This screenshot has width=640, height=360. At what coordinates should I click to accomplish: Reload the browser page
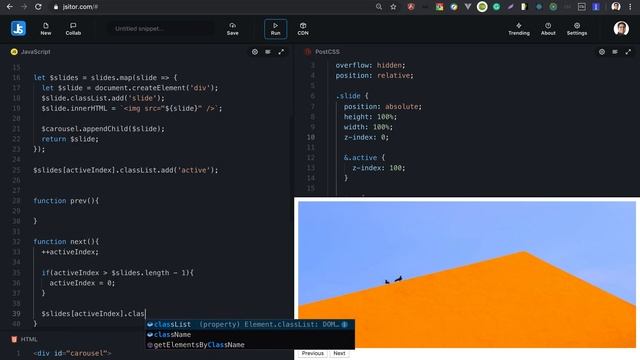point(38,7)
